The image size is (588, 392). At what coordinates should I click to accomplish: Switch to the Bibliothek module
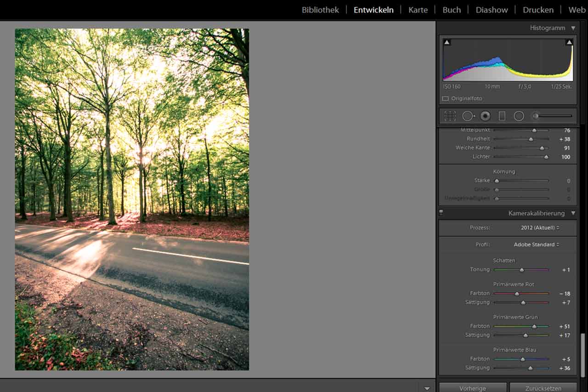point(320,10)
